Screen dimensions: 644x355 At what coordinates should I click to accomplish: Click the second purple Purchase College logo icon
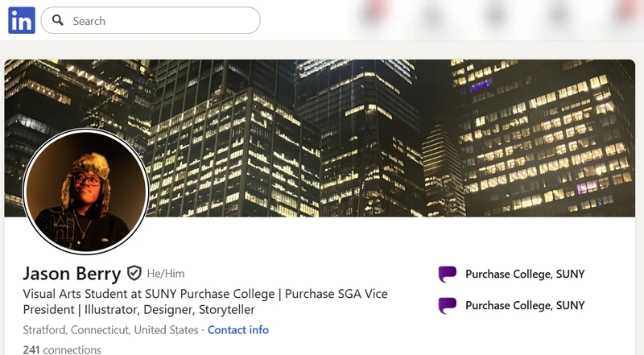tap(448, 306)
